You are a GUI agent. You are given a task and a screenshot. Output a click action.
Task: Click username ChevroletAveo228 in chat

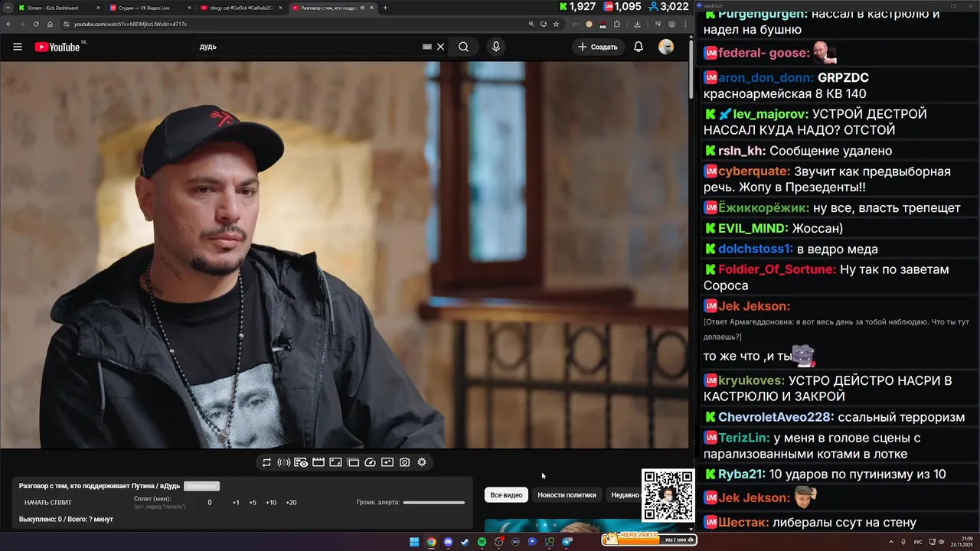776,417
